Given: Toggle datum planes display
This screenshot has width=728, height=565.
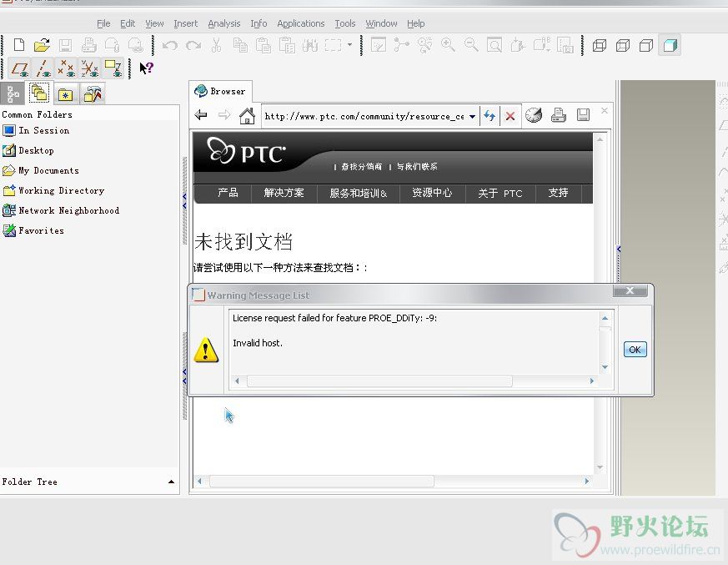Looking at the screenshot, I should 20,68.
